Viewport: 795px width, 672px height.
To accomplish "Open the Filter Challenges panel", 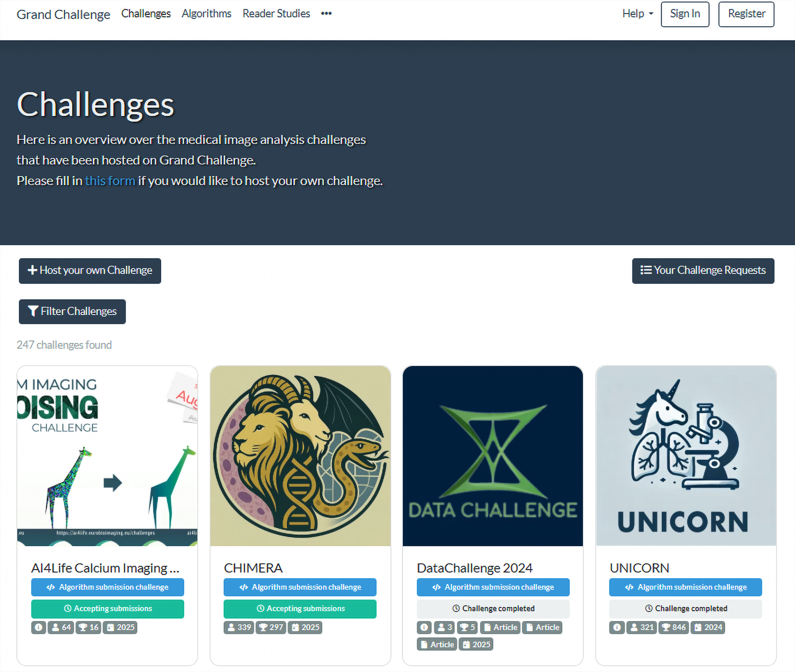I will click(72, 312).
